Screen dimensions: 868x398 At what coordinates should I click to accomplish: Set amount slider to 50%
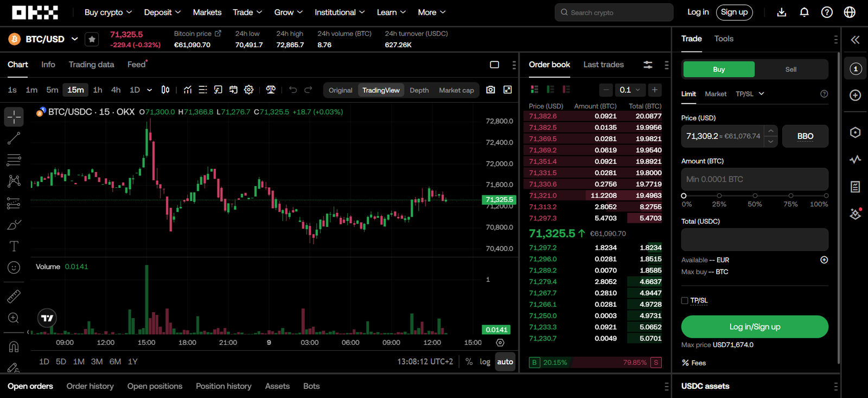[755, 196]
